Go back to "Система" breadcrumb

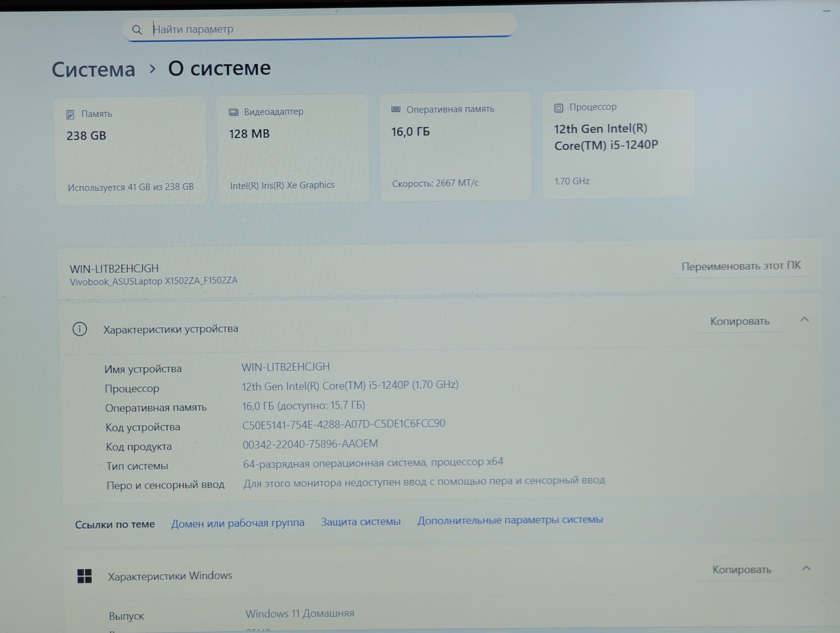point(94,70)
